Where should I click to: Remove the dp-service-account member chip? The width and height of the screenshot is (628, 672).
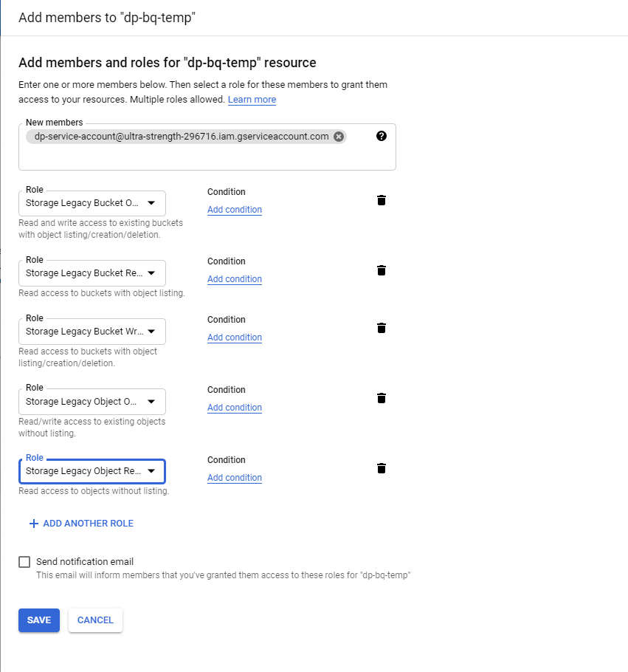point(339,137)
